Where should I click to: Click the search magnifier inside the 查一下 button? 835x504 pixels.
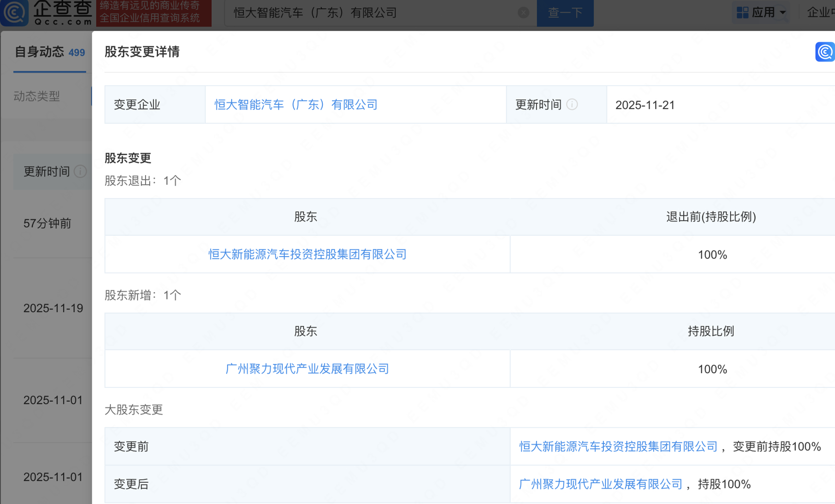tap(565, 13)
